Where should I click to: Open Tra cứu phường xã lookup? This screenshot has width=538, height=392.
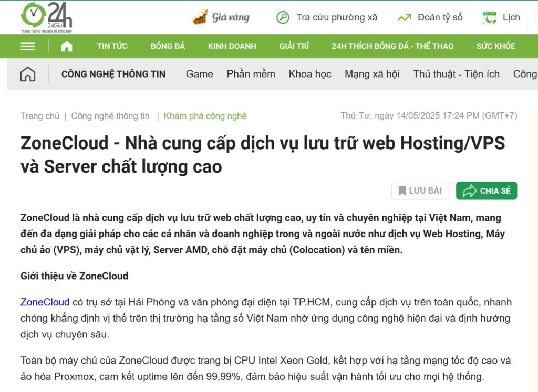(337, 17)
